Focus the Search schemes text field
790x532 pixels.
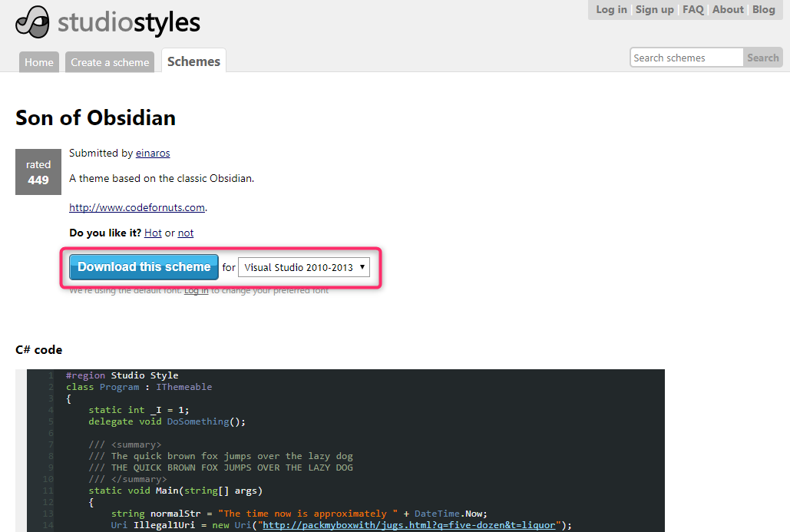[x=686, y=58]
